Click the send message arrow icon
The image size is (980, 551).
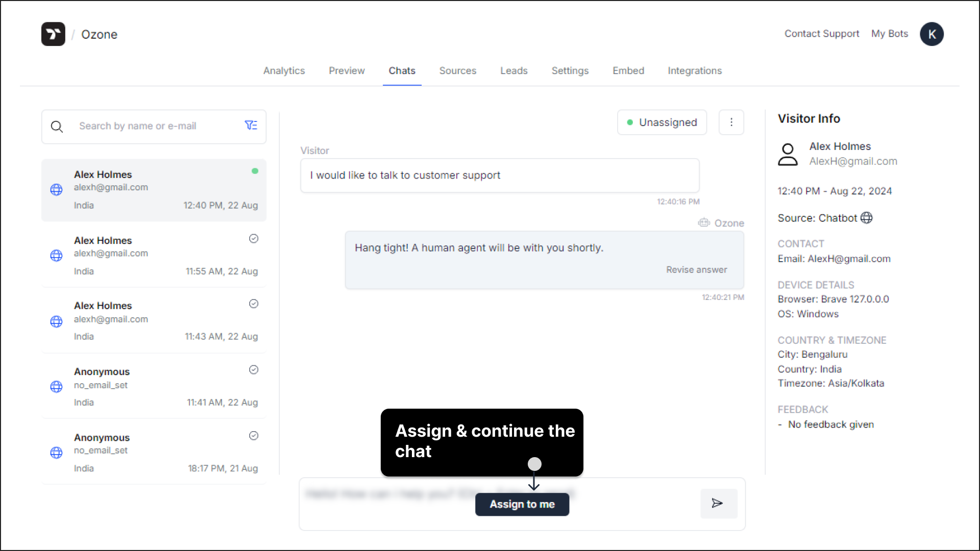(718, 503)
